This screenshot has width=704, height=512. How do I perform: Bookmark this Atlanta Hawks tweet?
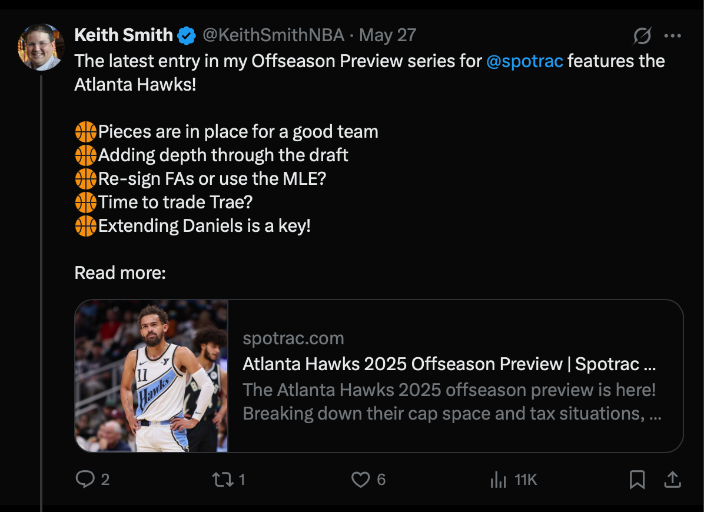click(637, 480)
